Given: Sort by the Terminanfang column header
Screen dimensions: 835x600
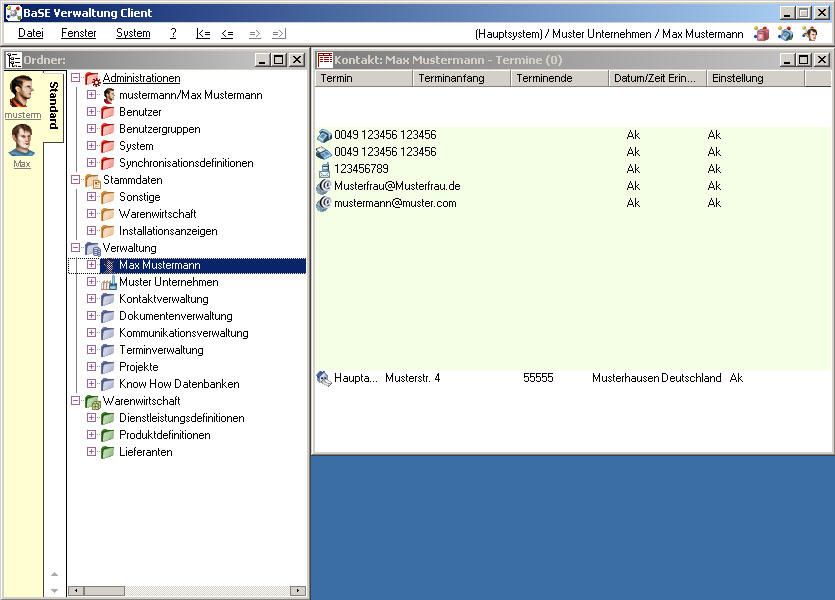Looking at the screenshot, I should pyautogui.click(x=461, y=78).
